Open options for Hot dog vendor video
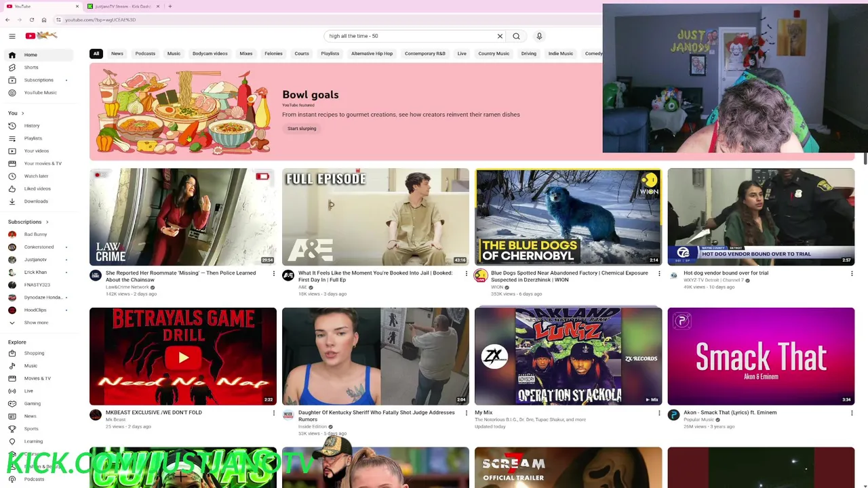The height and width of the screenshot is (488, 868). coord(852,274)
